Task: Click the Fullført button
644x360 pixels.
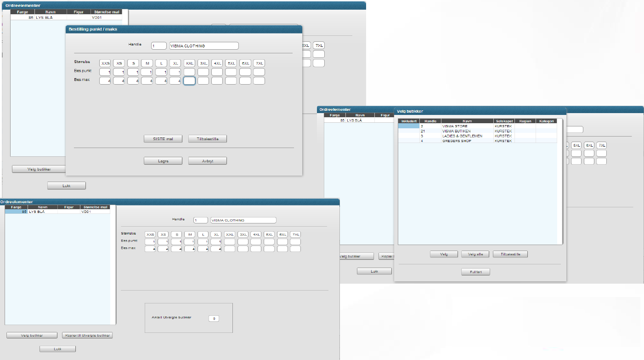Action: [476, 272]
